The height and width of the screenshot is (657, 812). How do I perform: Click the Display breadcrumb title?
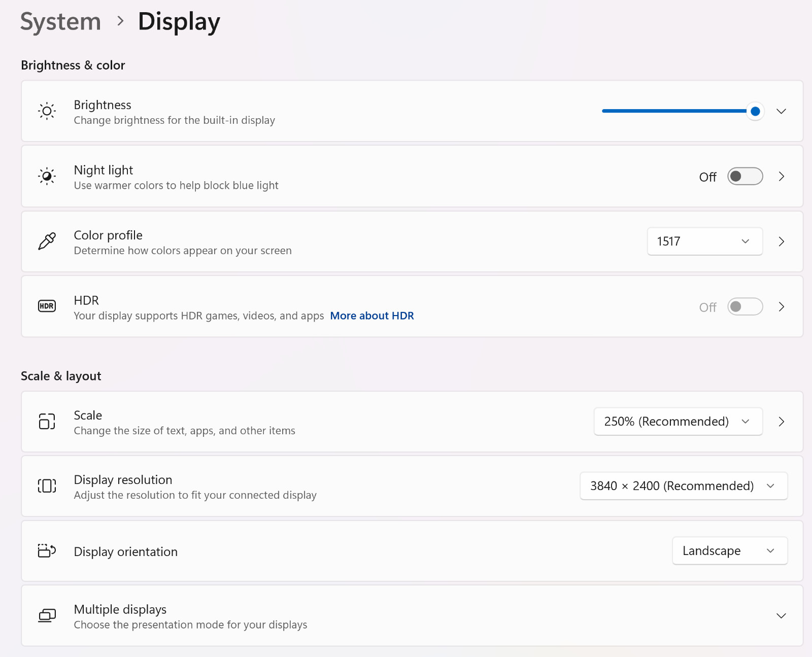[x=179, y=22]
